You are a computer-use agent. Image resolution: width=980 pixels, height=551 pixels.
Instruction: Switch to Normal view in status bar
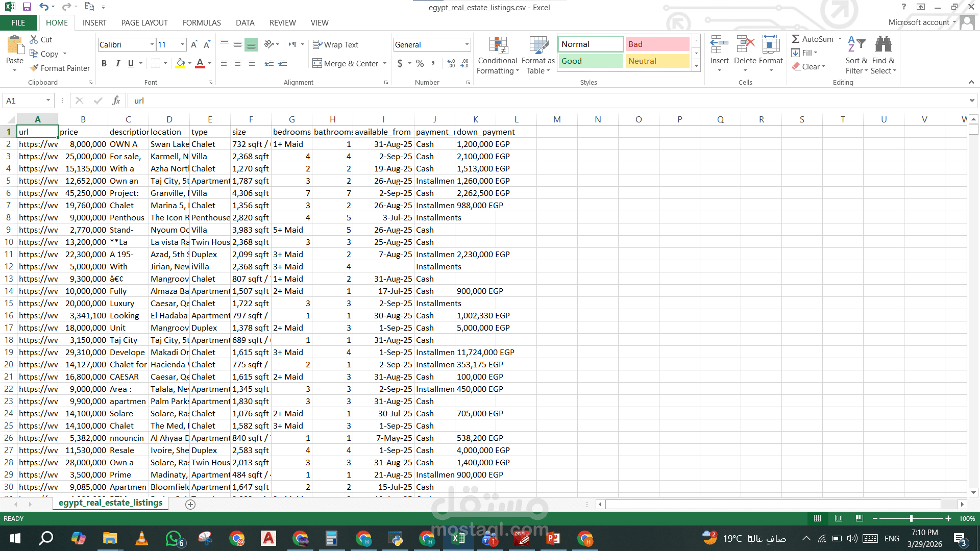pyautogui.click(x=817, y=518)
